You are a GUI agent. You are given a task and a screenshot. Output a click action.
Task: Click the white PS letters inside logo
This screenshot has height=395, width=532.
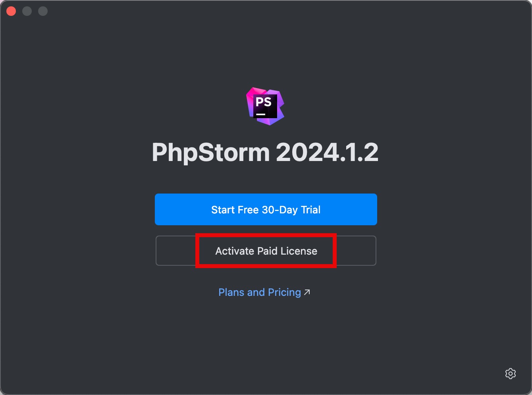pos(264,102)
